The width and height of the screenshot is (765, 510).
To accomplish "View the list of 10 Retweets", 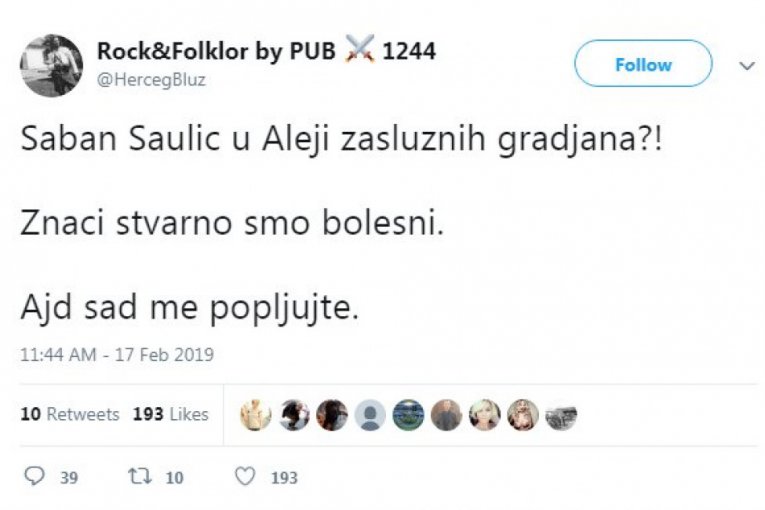I will click(x=70, y=414).
